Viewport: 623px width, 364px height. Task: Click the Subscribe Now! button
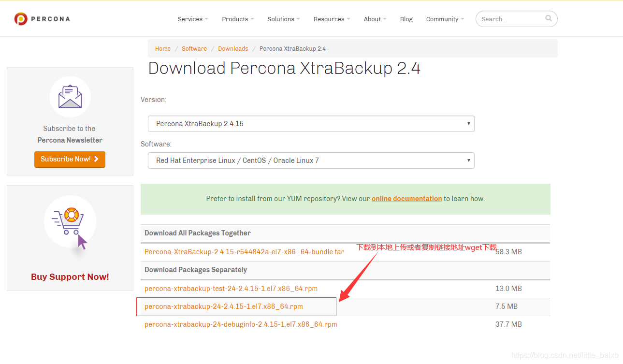70,159
